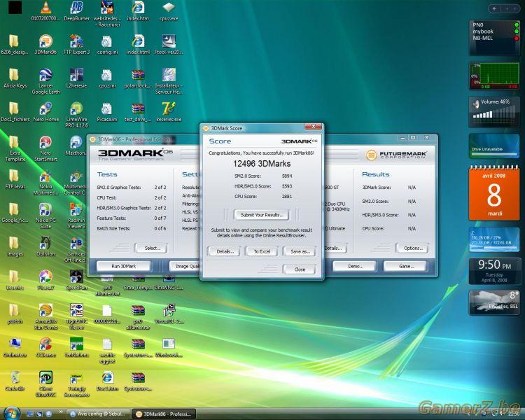Select 3DMark06 Professional taskbar item
This screenshot has width=525, height=420.
(164, 414)
